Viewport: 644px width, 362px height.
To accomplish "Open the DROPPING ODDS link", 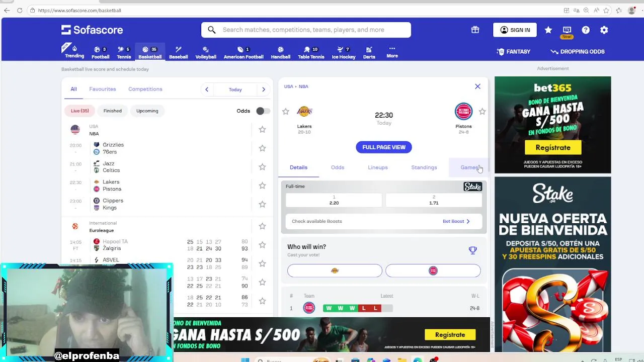I will (578, 52).
